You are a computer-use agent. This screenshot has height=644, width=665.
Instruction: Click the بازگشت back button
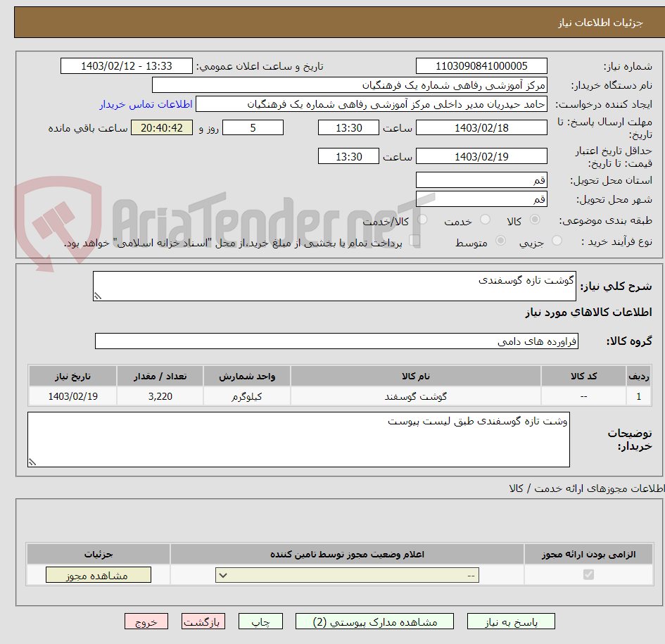(203, 621)
